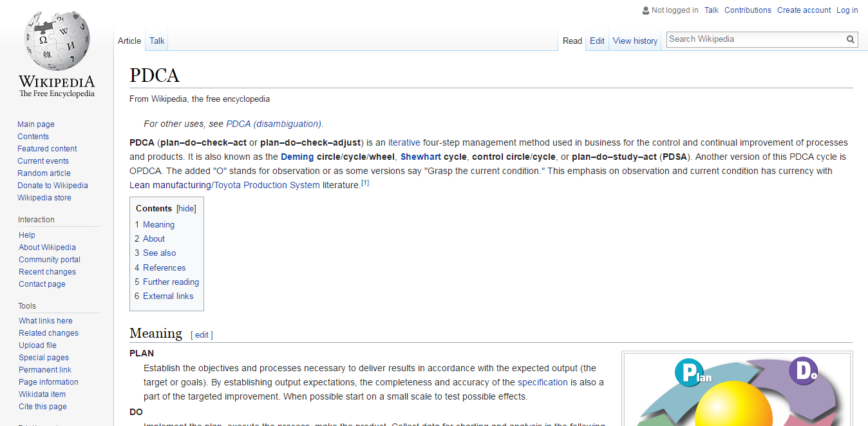The width and height of the screenshot is (868, 426).
Task: Click Wikidata item link
Action: coord(42,394)
